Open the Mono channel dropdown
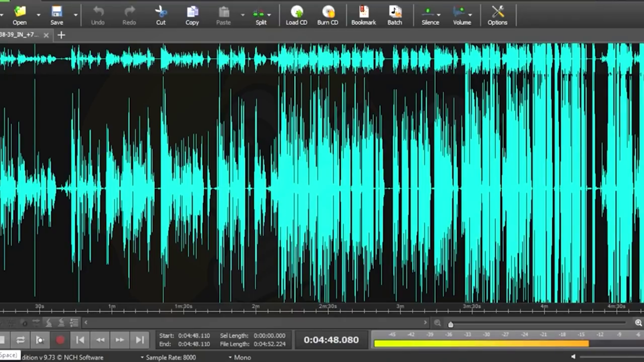 240,357
